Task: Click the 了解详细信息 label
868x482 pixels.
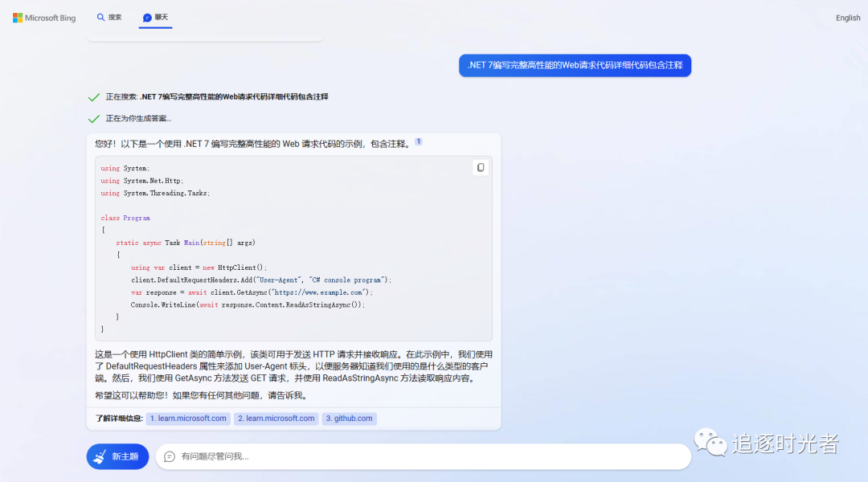Action: [119, 419]
